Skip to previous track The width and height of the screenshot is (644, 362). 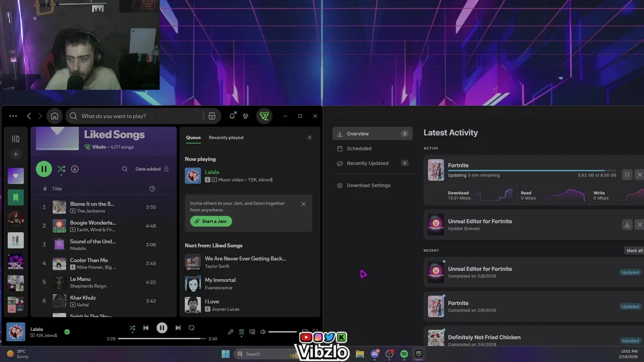point(146,328)
